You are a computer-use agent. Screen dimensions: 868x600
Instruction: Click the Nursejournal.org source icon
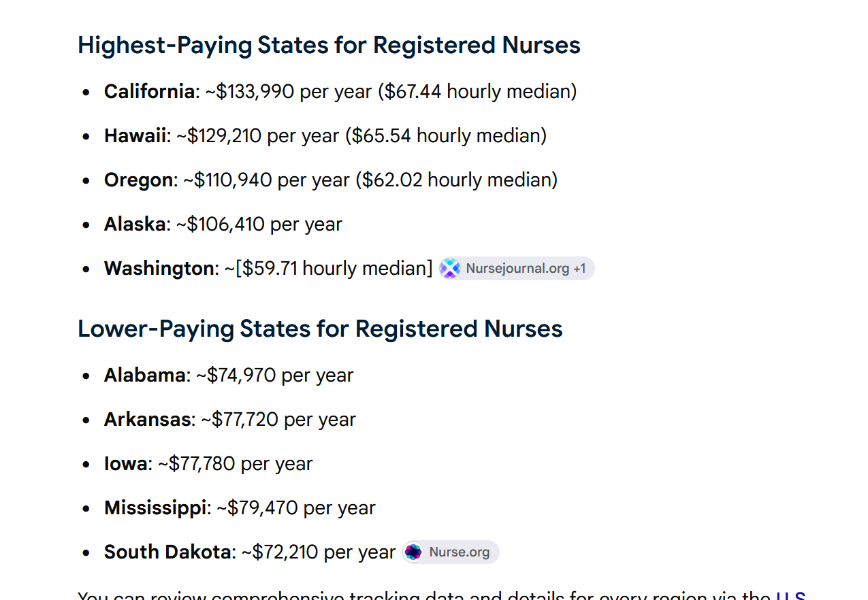(x=449, y=269)
